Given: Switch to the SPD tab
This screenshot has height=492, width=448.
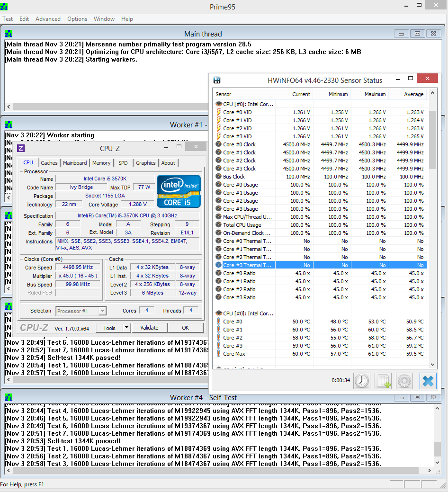Looking at the screenshot, I should click(123, 163).
